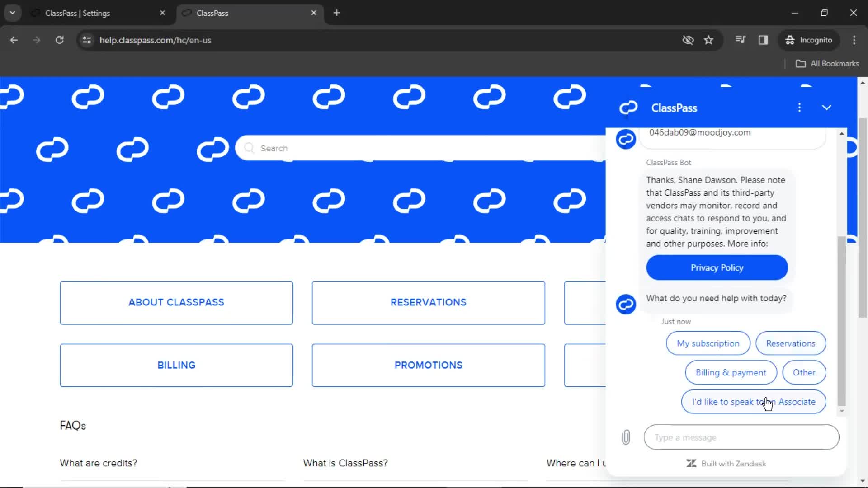This screenshot has width=868, height=488.
Task: Close the ClassPass help tab
Action: point(314,13)
